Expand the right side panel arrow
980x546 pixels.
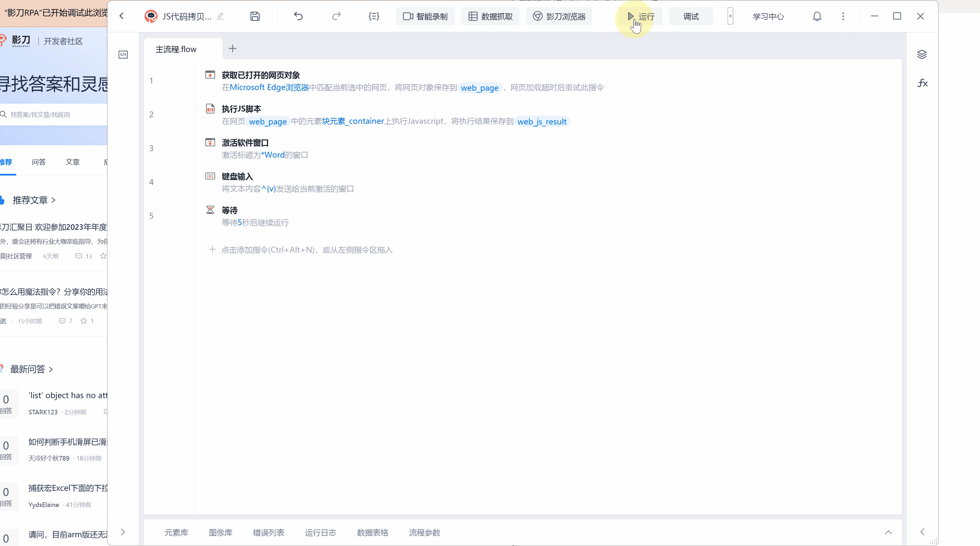922,532
